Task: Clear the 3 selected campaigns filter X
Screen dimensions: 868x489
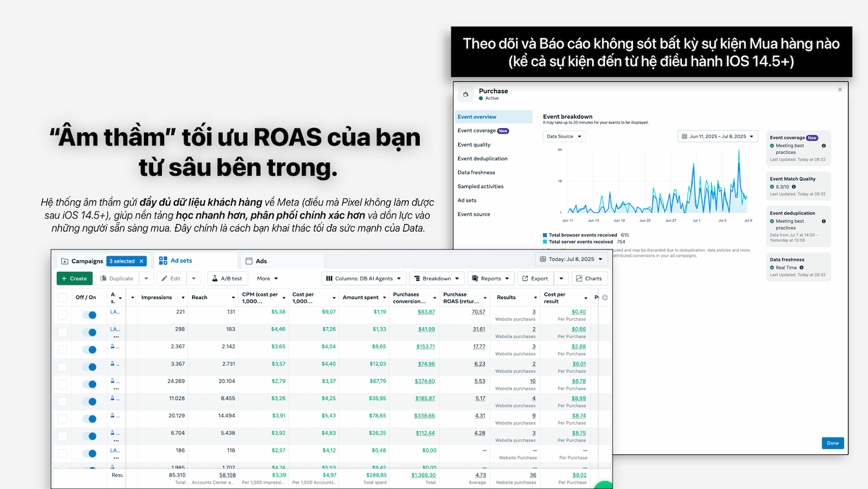Action: 141,261
